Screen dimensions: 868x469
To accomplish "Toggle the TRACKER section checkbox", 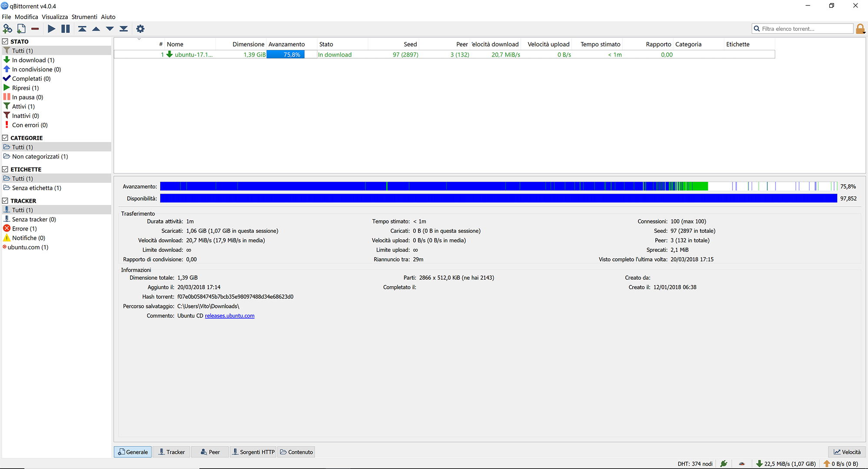I will pyautogui.click(x=5, y=200).
